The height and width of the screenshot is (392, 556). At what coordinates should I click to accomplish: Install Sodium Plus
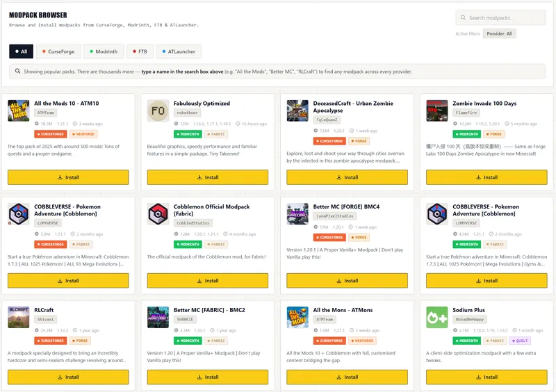pos(486,377)
